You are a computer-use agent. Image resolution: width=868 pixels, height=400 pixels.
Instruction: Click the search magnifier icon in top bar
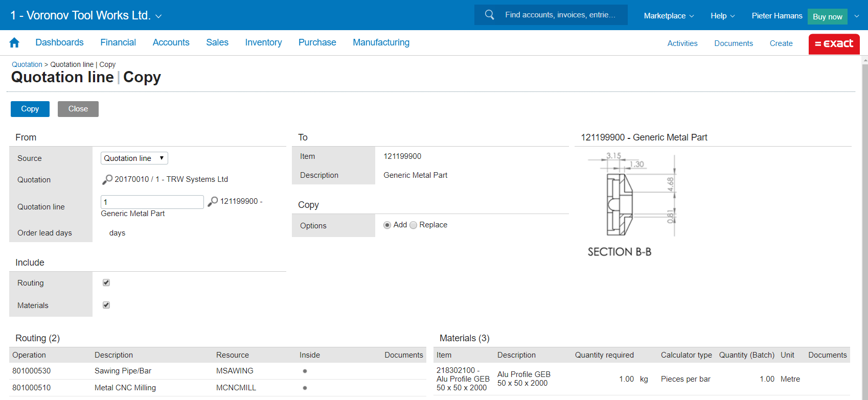coord(489,15)
